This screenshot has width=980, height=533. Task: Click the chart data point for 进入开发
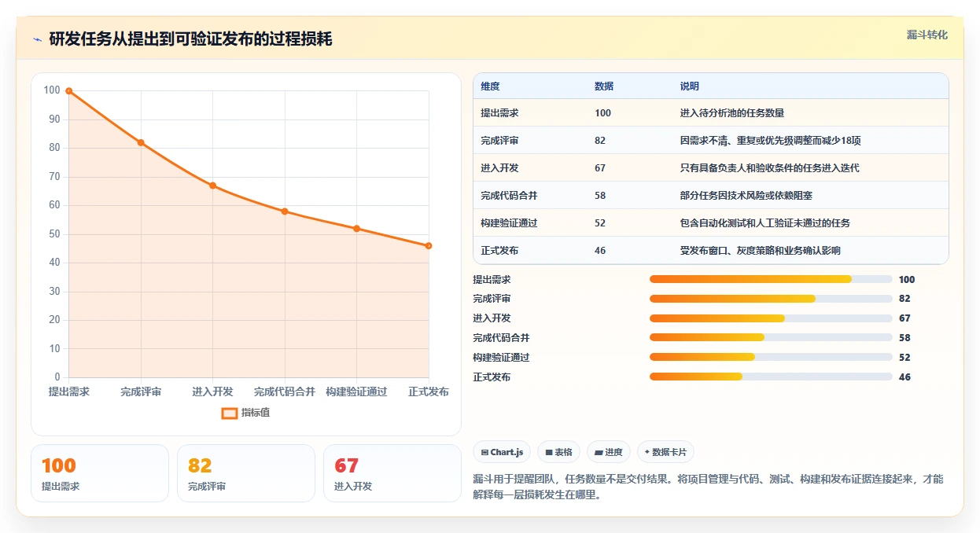pos(212,186)
